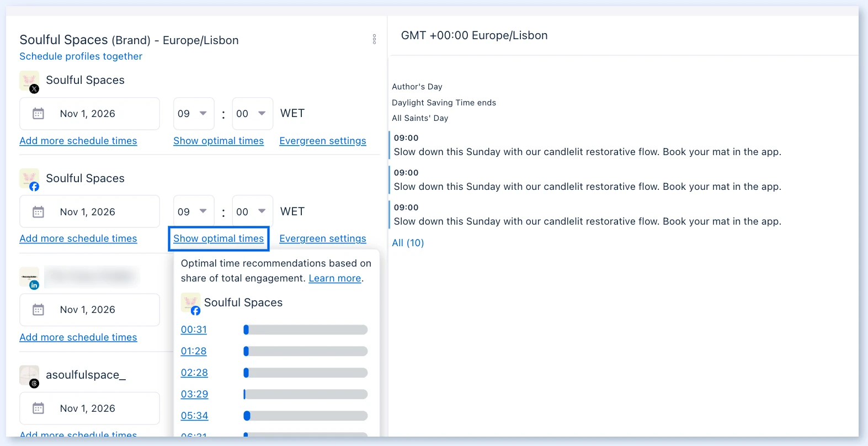Show optimal times for X profile

click(x=219, y=141)
